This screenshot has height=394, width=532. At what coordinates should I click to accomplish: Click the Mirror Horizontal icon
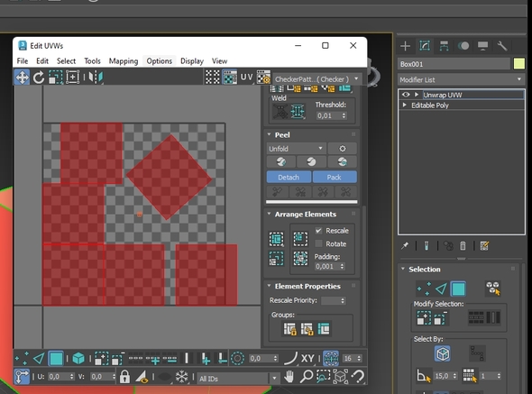[x=96, y=78]
